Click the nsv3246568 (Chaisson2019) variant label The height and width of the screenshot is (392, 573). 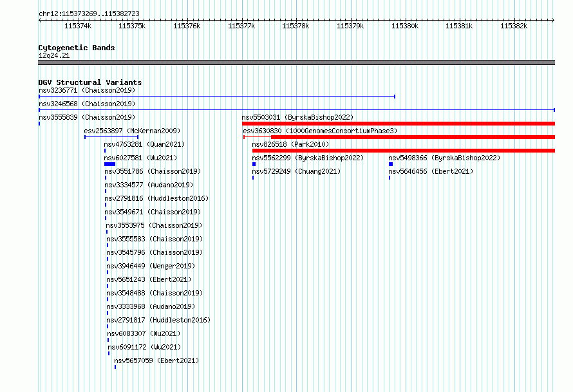coord(87,104)
